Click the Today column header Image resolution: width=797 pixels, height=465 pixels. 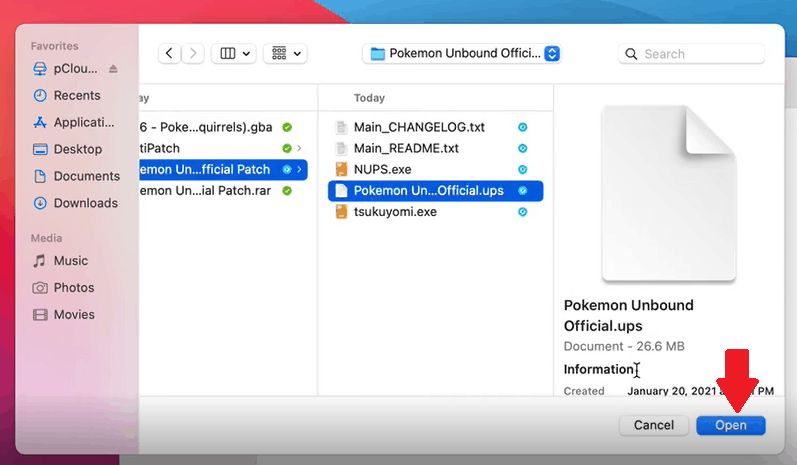click(x=369, y=98)
